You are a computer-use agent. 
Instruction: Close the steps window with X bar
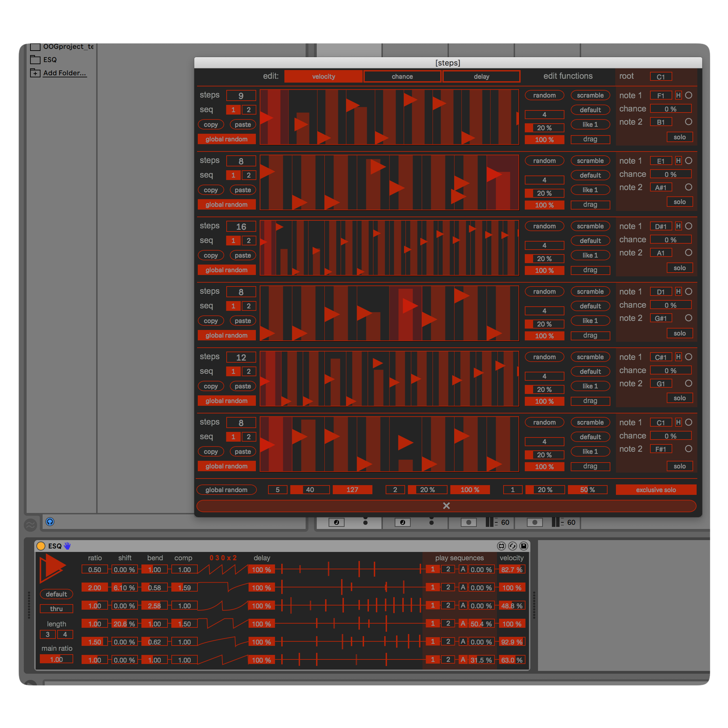pos(446,506)
